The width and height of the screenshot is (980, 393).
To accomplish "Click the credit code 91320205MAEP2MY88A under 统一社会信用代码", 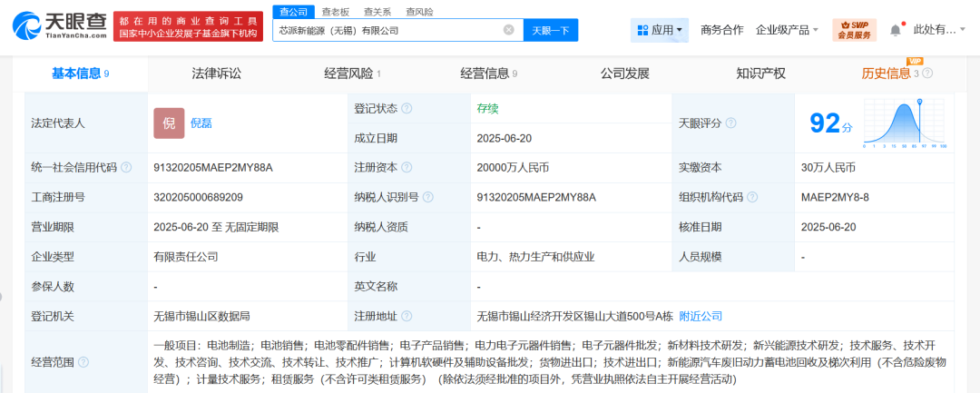I will [x=214, y=167].
